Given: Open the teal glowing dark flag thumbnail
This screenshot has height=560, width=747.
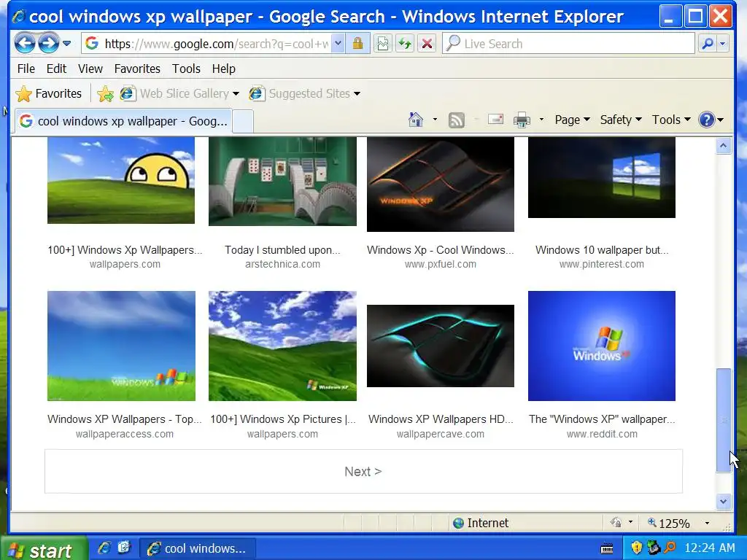Looking at the screenshot, I should pos(440,346).
